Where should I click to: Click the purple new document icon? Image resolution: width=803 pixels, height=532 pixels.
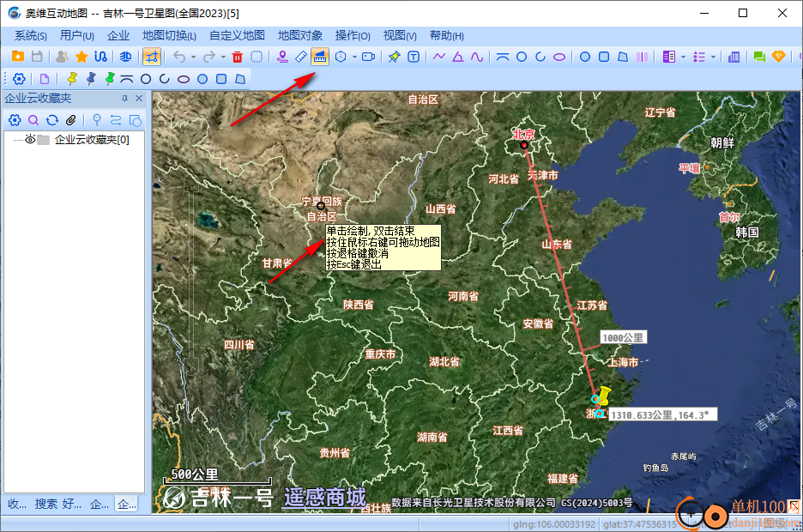click(x=45, y=79)
